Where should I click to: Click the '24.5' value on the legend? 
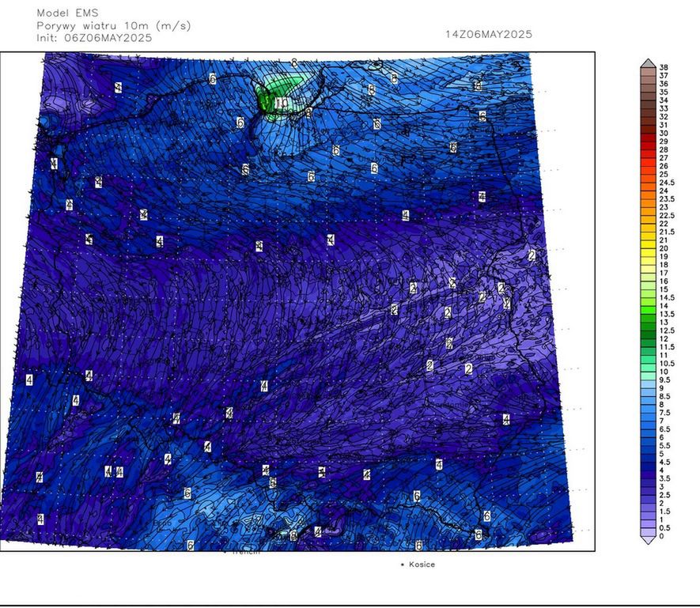pyautogui.click(x=667, y=183)
